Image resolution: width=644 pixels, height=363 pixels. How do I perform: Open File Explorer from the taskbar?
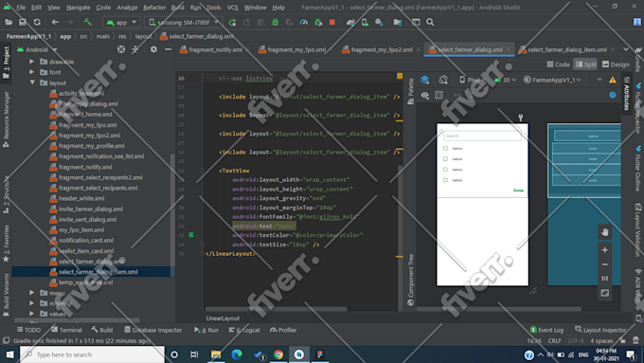pyautogui.click(x=216, y=354)
